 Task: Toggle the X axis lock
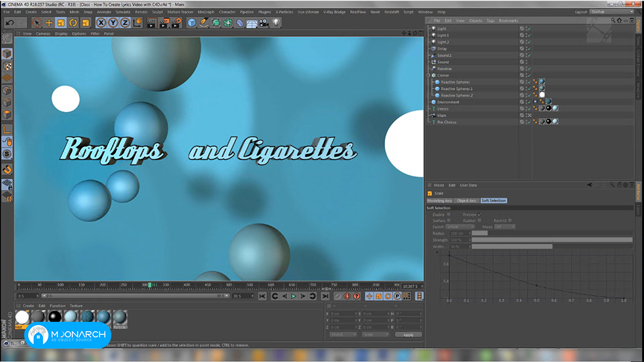(101, 23)
